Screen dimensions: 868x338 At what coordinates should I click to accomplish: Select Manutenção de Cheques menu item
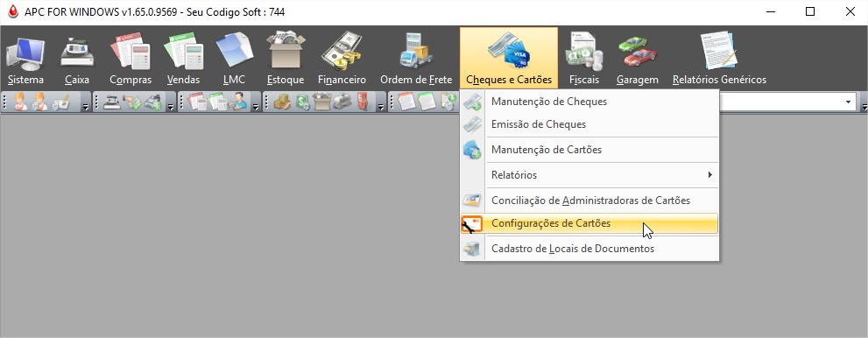(x=589, y=102)
